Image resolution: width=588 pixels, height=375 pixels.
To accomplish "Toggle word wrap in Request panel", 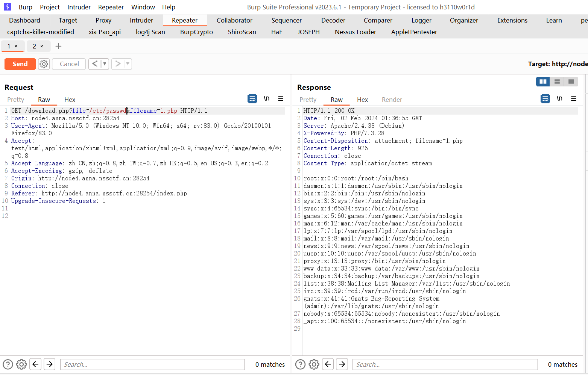I will 252,99.
